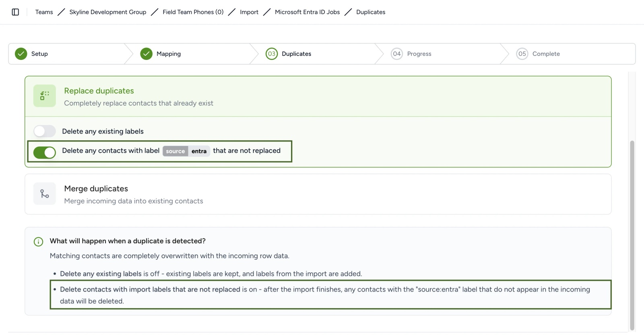Click the Replace duplicates icon
Image resolution: width=644 pixels, height=335 pixels.
pyautogui.click(x=45, y=96)
